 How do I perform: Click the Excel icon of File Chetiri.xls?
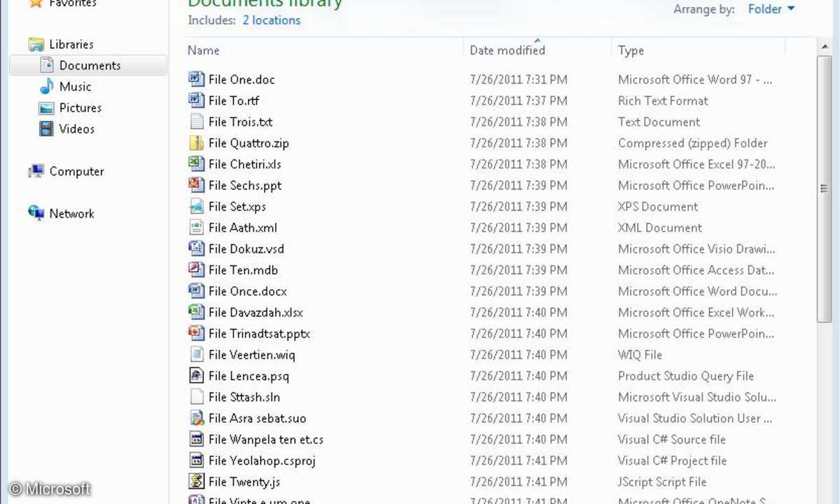(x=197, y=164)
